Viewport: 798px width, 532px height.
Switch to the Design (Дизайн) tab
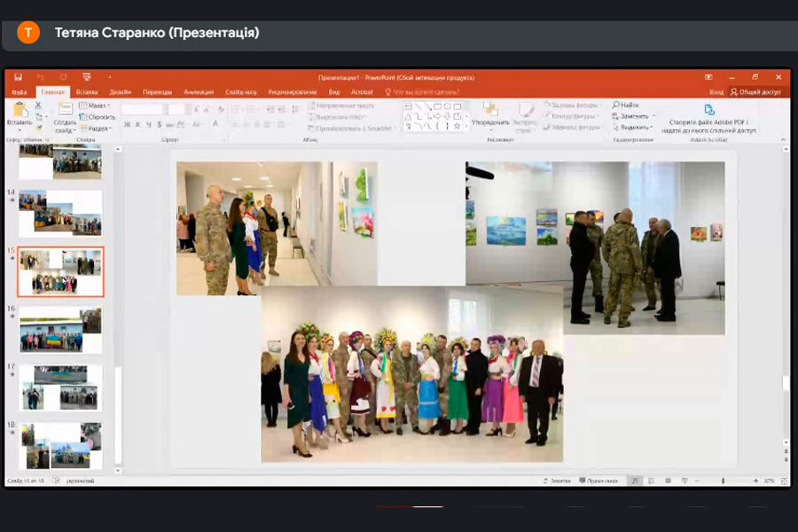[x=121, y=91]
